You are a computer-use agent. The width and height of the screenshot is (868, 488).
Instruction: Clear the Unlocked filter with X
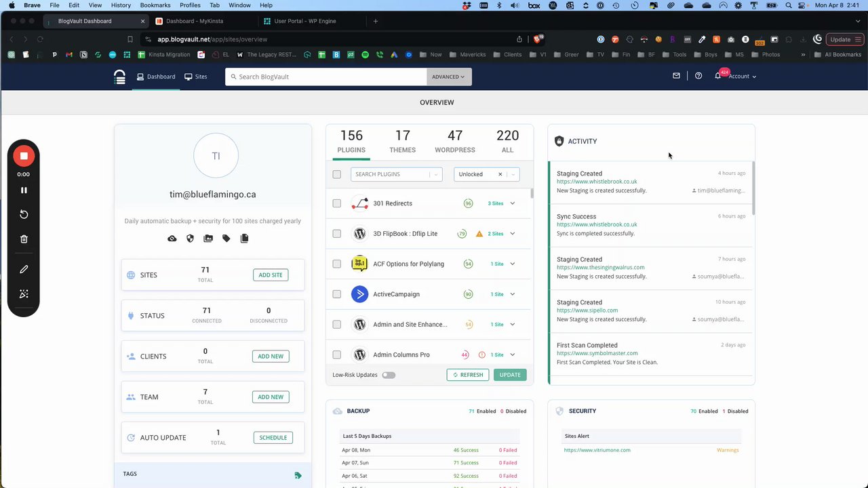click(x=500, y=174)
